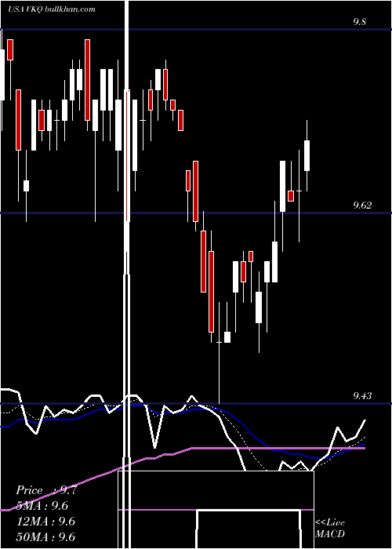Click the 5MA : 9.6 readout
The image size is (392, 549).
42,506
